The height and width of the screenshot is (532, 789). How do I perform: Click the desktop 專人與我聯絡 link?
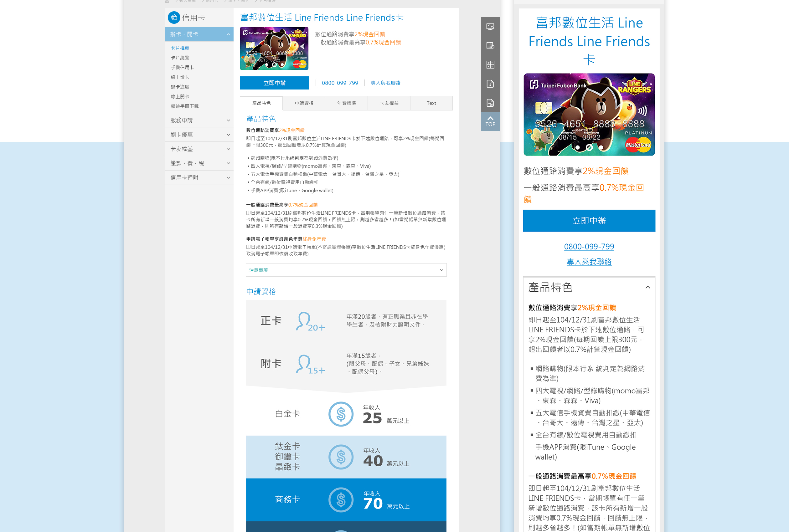[385, 83]
